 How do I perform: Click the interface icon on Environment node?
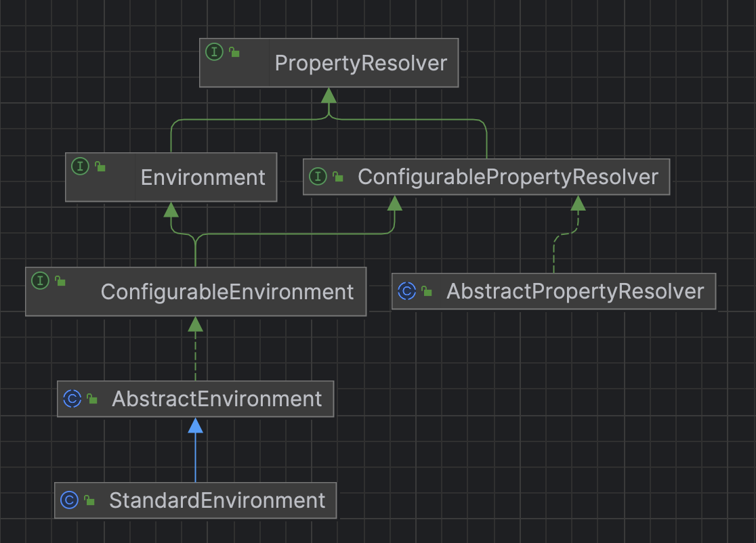(81, 166)
